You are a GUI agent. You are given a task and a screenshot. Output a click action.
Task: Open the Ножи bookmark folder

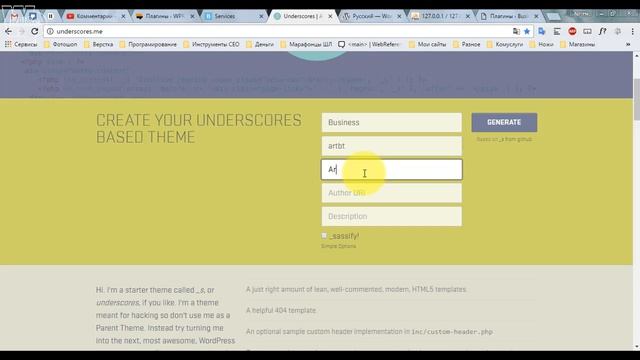click(x=541, y=44)
